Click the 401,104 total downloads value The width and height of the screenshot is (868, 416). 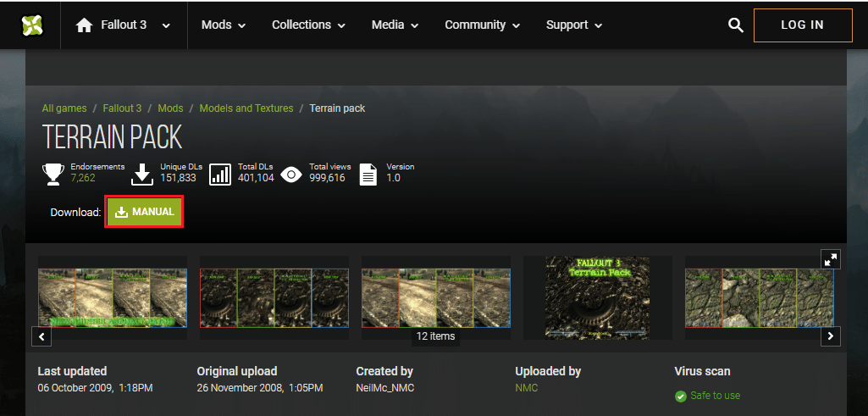pyautogui.click(x=256, y=178)
